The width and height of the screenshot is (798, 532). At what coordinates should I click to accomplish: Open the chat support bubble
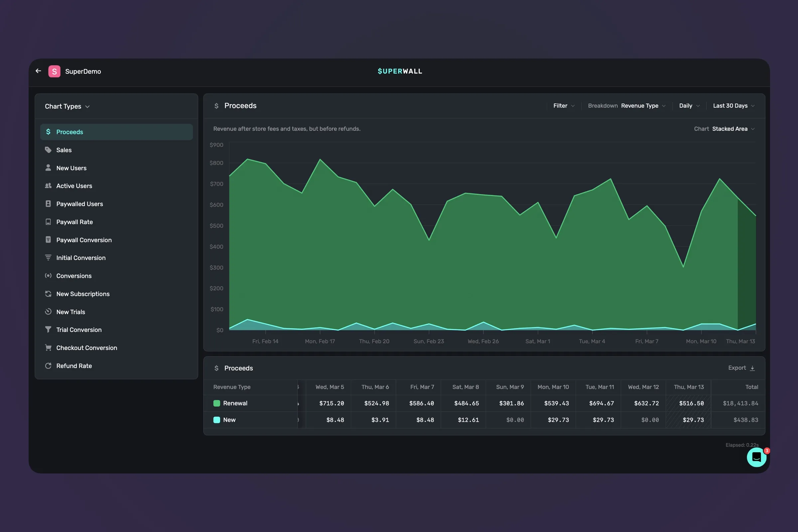[756, 457]
